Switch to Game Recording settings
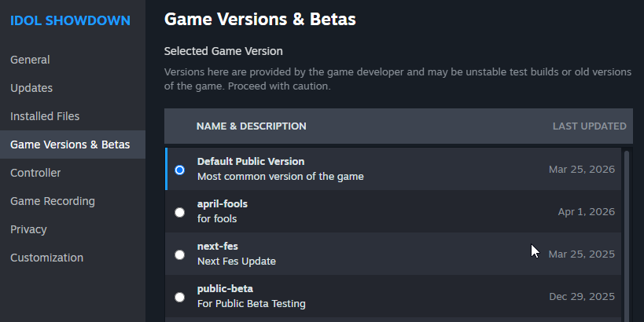The width and height of the screenshot is (644, 322). pos(53,201)
